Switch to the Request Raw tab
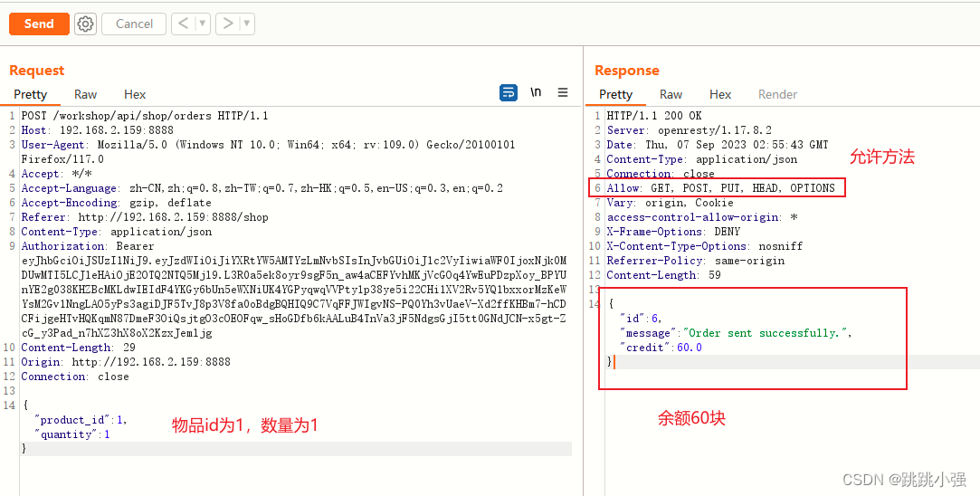Image resolution: width=980 pixels, height=496 pixels. coord(86,94)
